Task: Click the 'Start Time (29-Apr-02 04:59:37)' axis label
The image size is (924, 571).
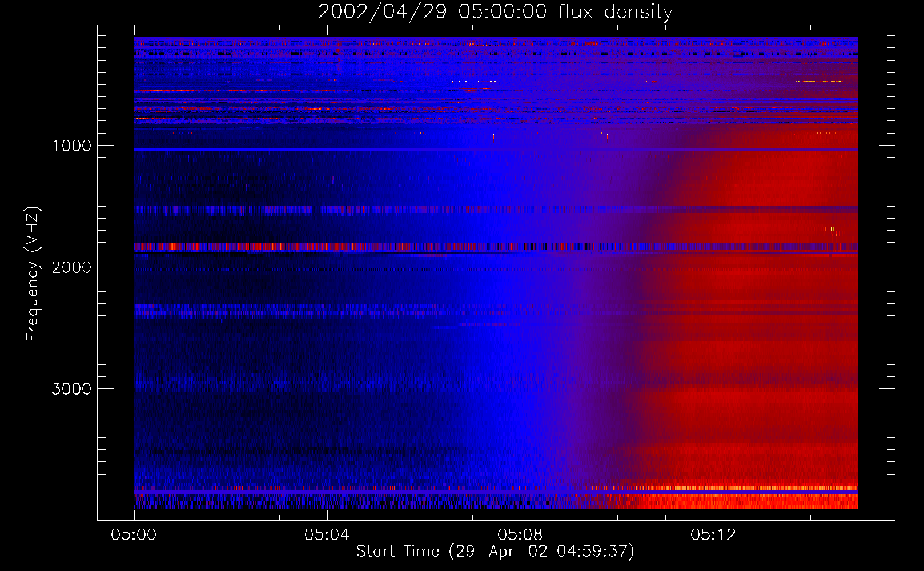Action: (495, 551)
